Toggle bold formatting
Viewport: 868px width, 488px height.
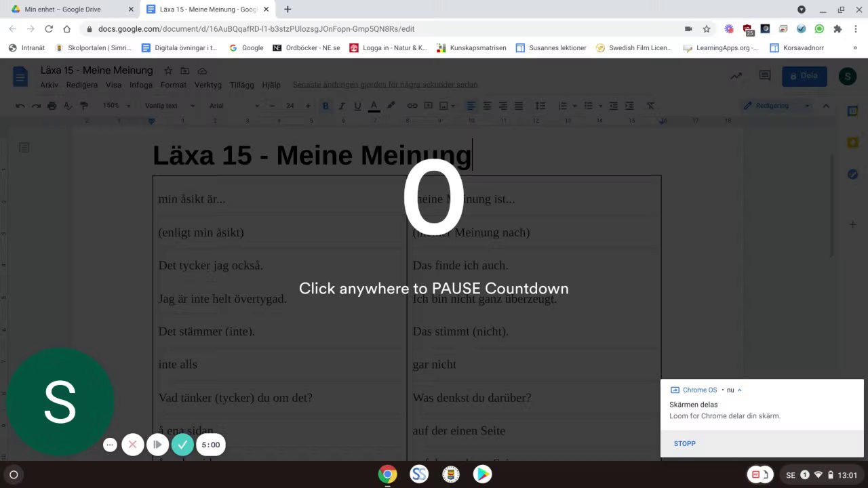[325, 106]
